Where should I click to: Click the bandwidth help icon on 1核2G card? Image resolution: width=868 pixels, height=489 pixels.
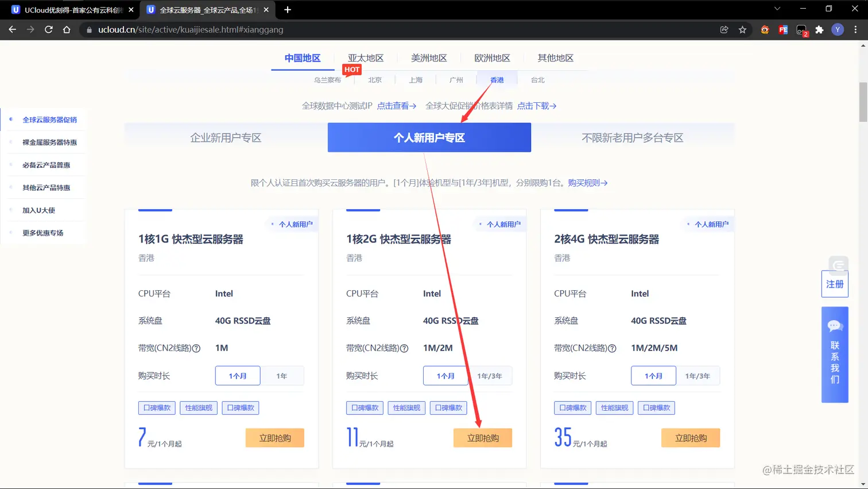pyautogui.click(x=404, y=348)
